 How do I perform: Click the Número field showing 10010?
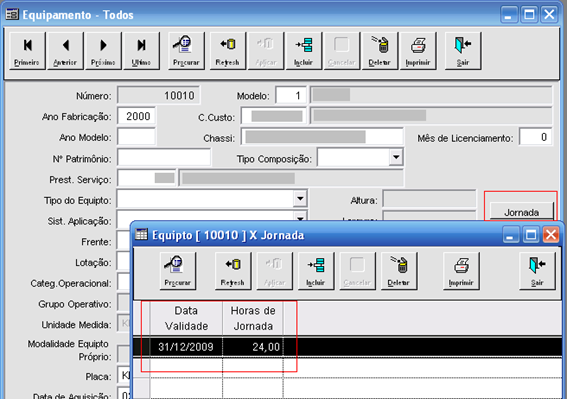[x=158, y=95]
